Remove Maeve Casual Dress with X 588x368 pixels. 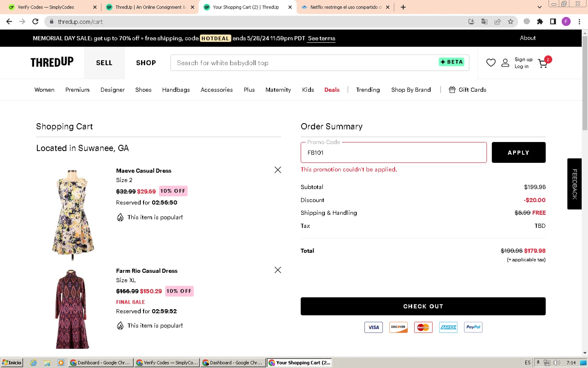pyautogui.click(x=278, y=170)
